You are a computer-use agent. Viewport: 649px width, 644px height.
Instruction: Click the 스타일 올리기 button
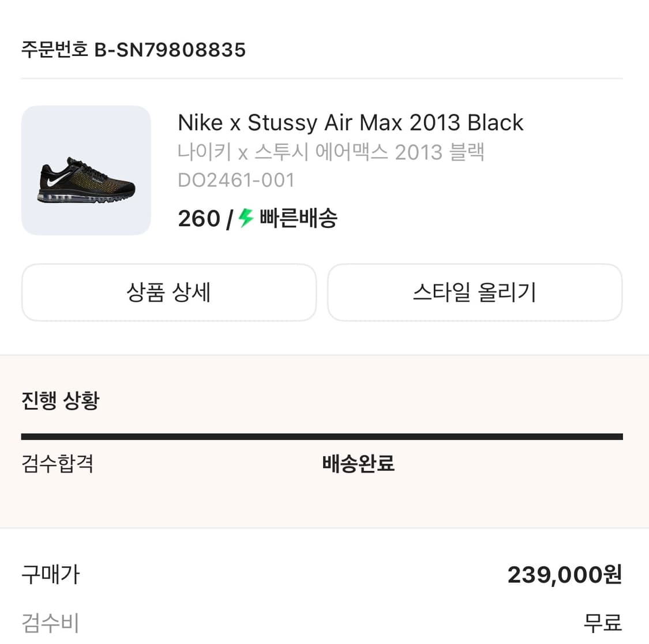474,293
